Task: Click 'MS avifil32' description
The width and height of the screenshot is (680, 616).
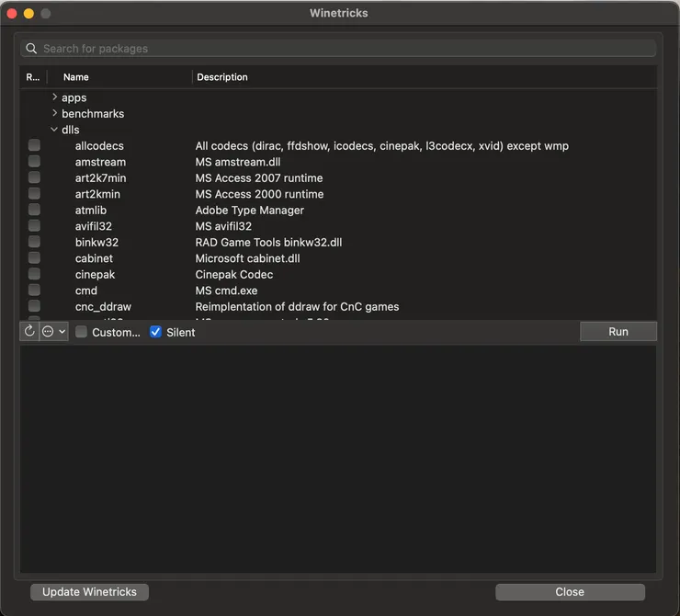Action: click(x=223, y=226)
